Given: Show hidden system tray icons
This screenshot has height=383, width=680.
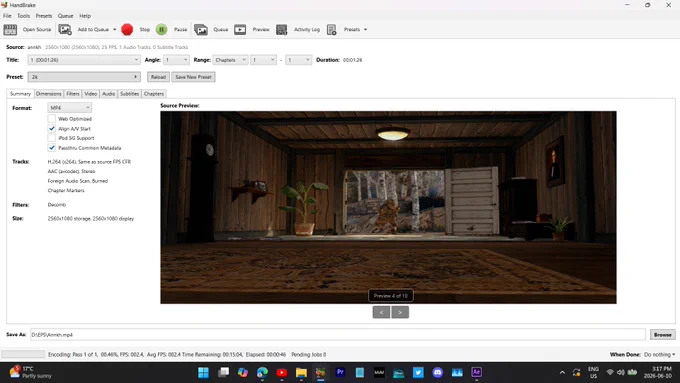Looking at the screenshot, I should [562, 373].
